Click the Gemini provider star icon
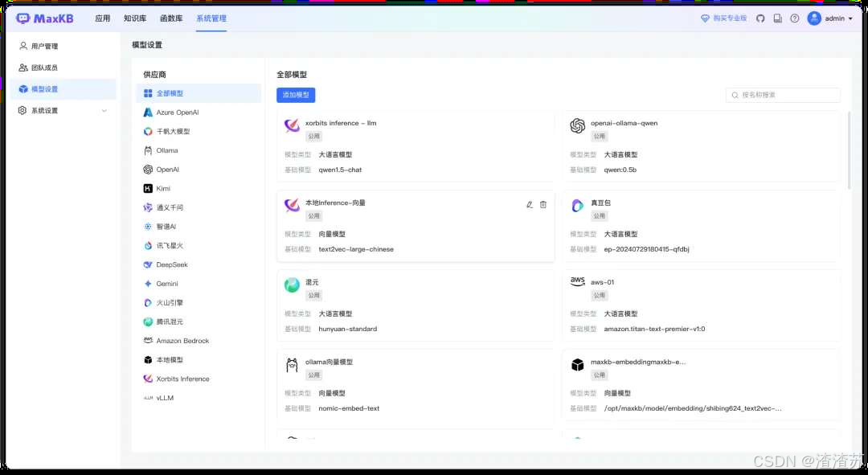The height and width of the screenshot is (475, 868). (148, 284)
